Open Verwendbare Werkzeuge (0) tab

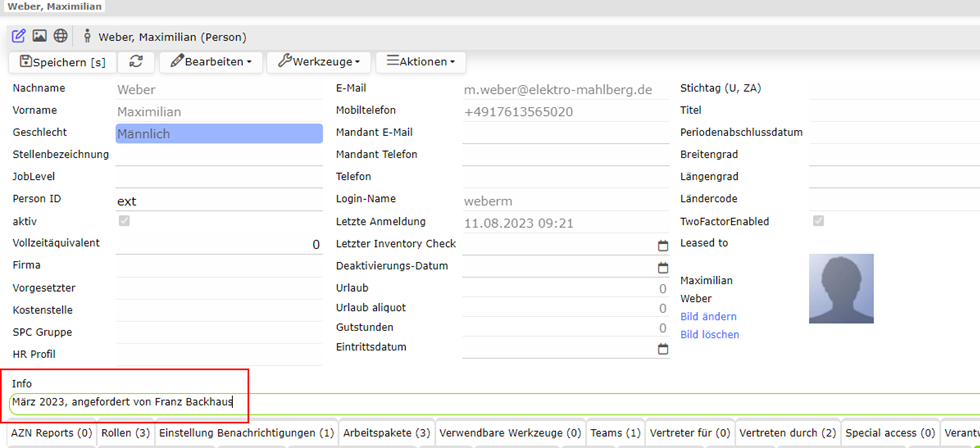click(x=511, y=432)
